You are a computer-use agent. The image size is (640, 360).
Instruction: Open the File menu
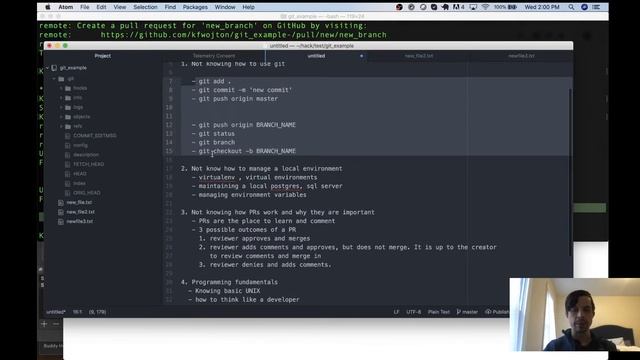84,7
